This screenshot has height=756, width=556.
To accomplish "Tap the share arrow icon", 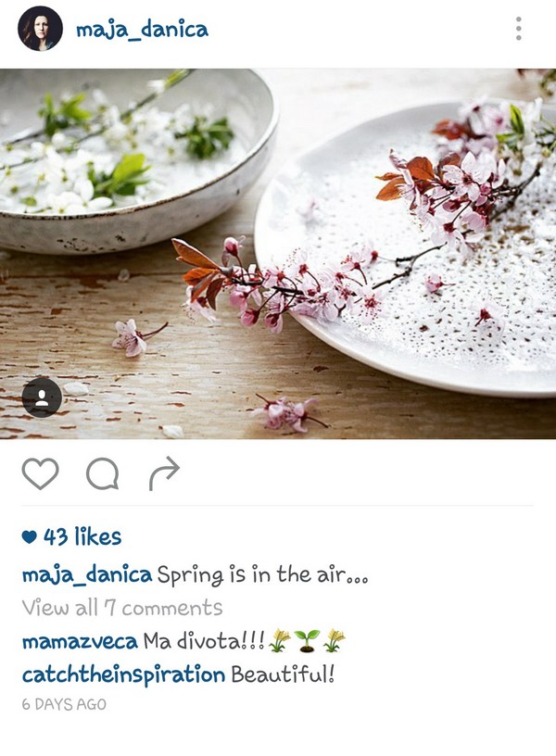I will [x=164, y=473].
